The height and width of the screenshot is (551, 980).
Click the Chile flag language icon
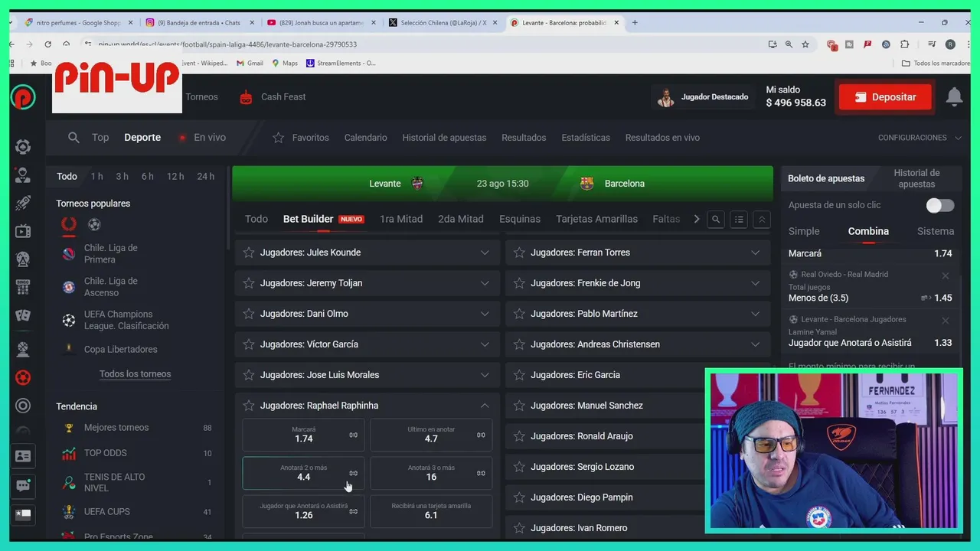(x=23, y=514)
